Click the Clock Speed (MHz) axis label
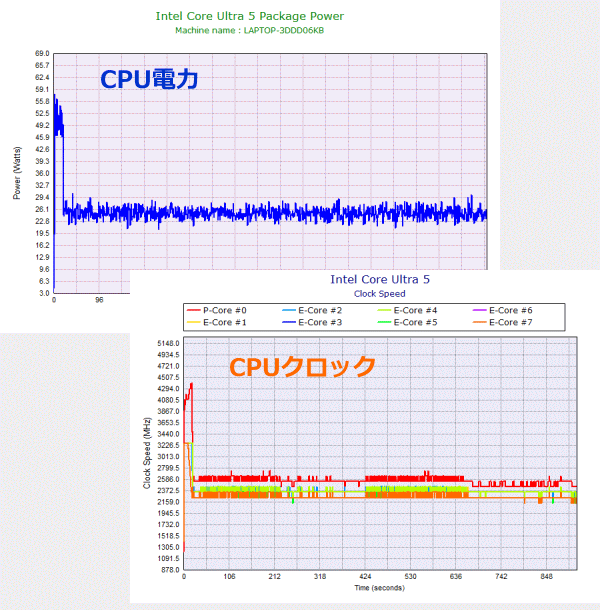Image resolution: width=600 pixels, height=610 pixels. 147,453
